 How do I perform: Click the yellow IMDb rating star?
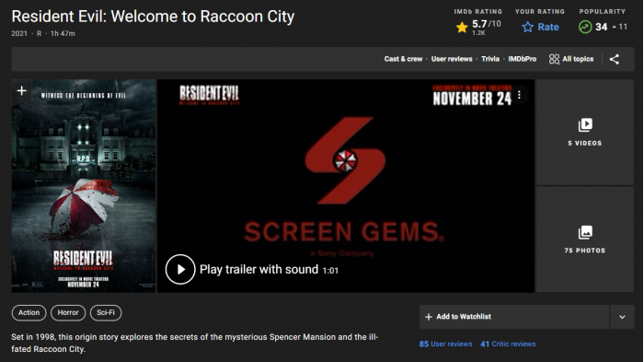coord(462,28)
